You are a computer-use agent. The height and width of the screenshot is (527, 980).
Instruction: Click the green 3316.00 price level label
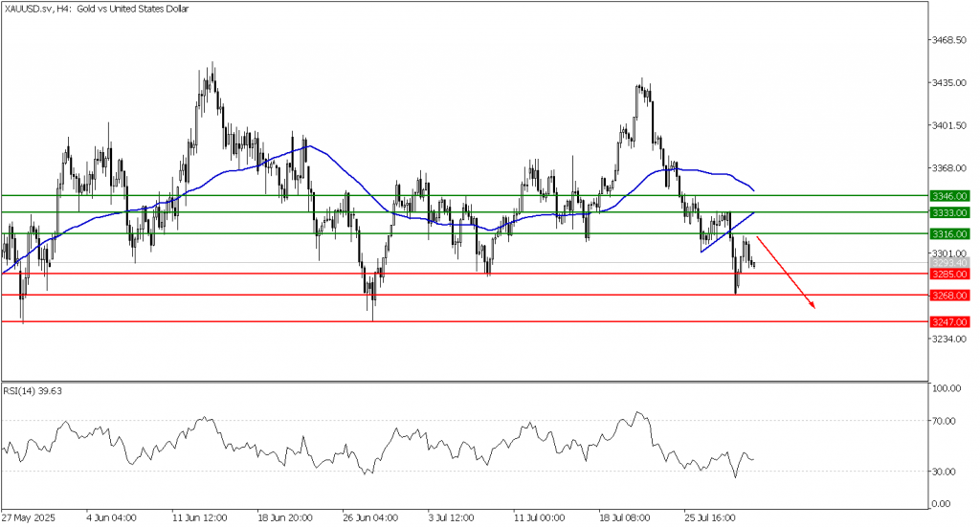tap(948, 233)
